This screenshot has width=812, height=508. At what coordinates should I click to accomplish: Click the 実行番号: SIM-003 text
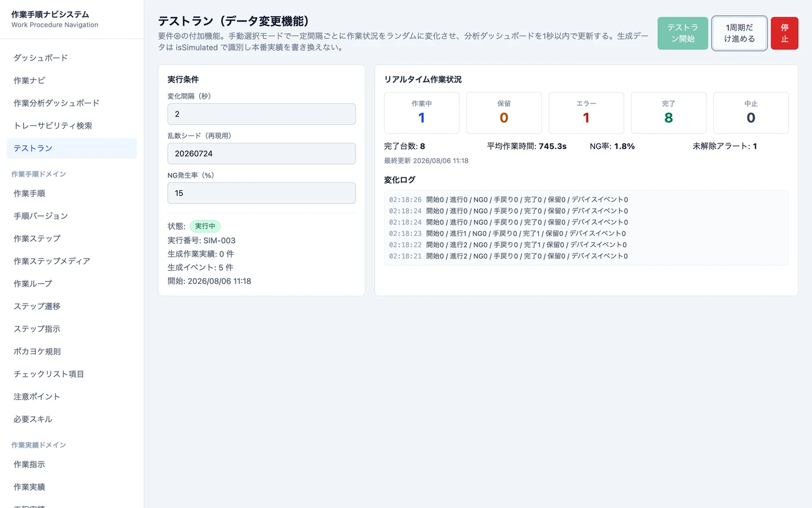[201, 240]
